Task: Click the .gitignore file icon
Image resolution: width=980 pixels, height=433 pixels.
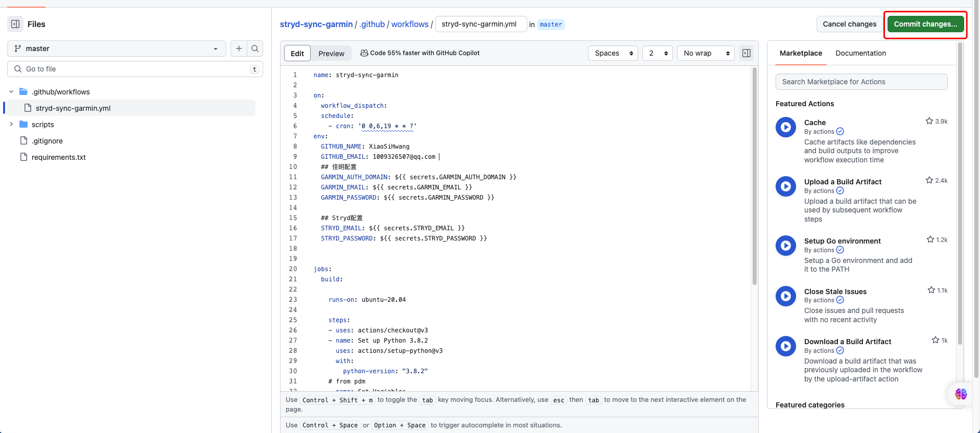Action: click(24, 140)
